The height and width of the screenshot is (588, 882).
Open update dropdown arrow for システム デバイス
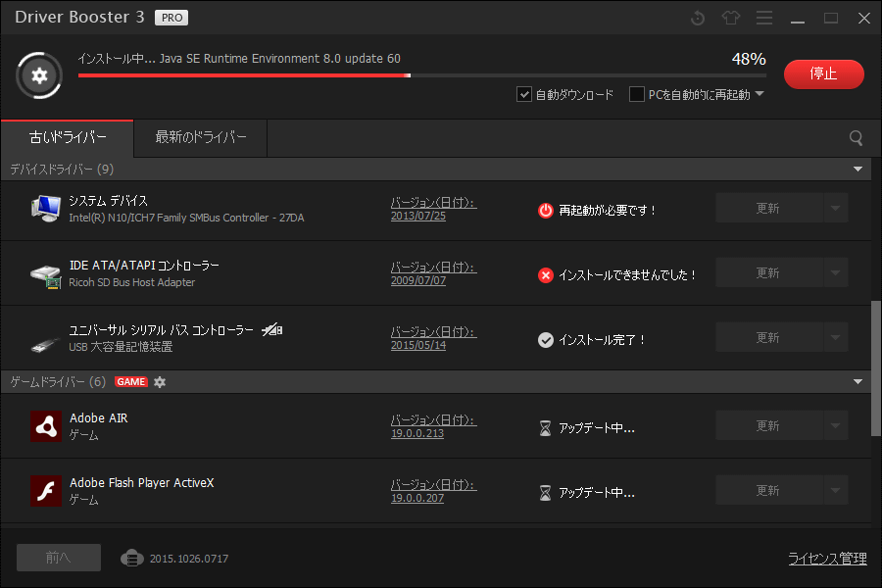tap(835, 208)
